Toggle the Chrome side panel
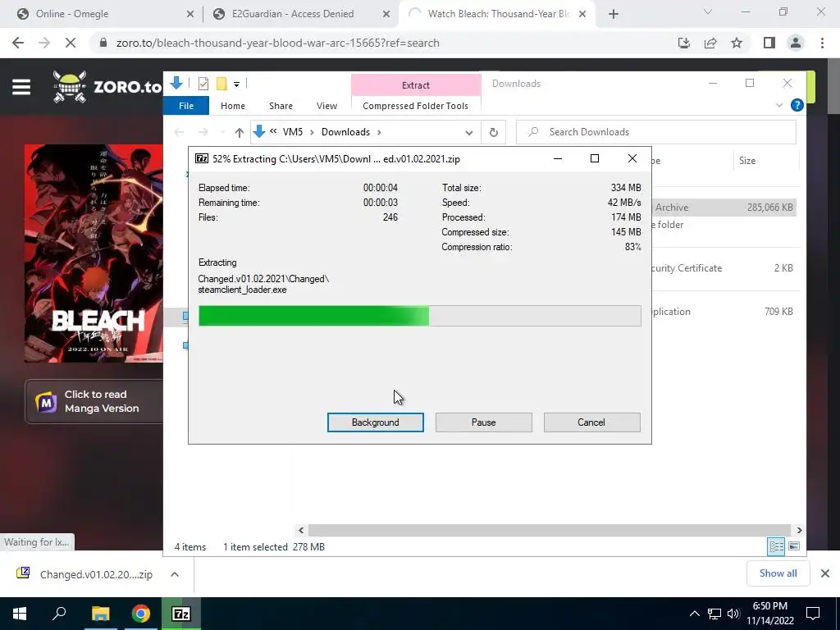 click(x=769, y=43)
